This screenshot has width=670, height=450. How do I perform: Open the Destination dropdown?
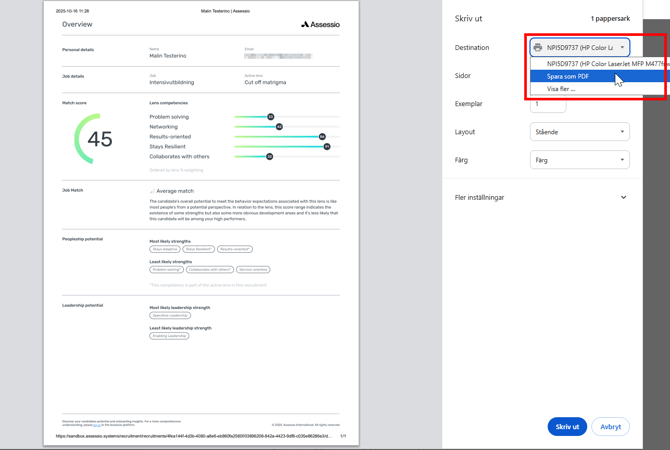point(580,47)
